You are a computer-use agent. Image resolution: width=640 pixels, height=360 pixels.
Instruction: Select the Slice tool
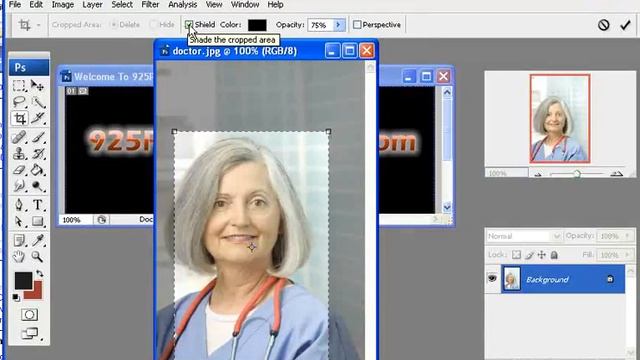[38, 118]
